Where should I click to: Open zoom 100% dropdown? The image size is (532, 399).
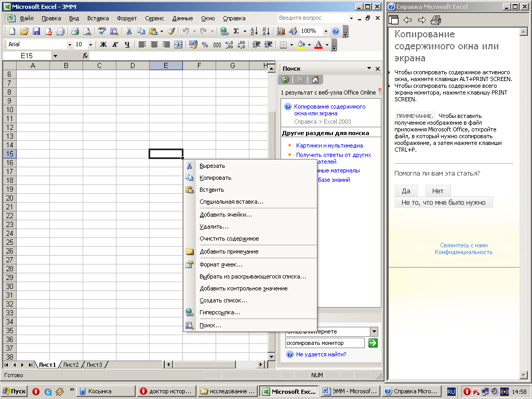(x=326, y=31)
